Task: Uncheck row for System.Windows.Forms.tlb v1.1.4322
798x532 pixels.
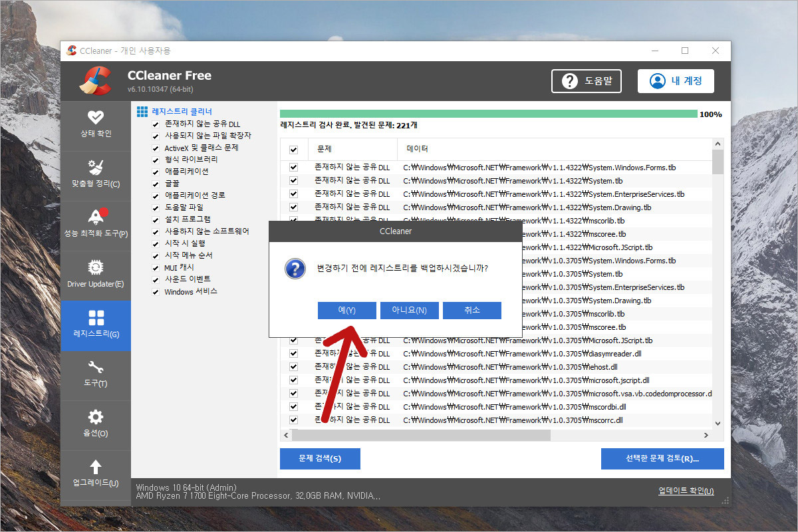Action: click(293, 168)
